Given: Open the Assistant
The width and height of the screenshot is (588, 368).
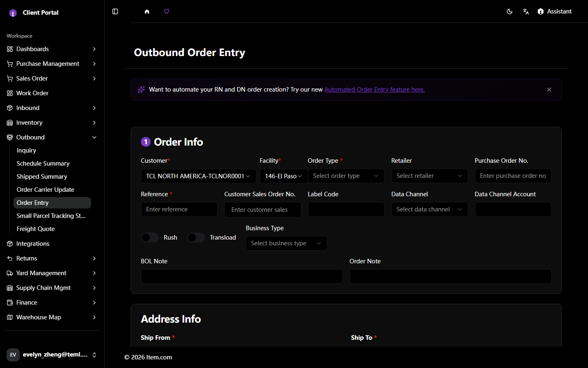Looking at the screenshot, I should point(555,11).
